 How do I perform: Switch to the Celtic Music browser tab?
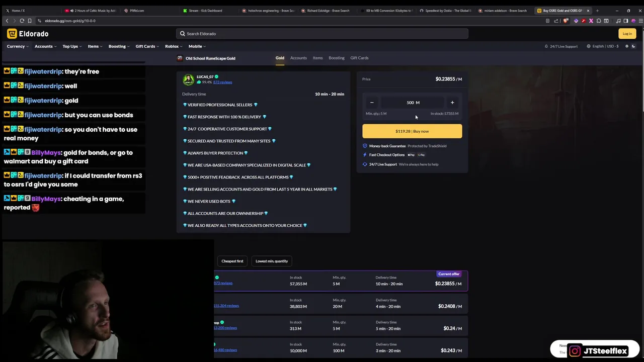pyautogui.click(x=92, y=11)
